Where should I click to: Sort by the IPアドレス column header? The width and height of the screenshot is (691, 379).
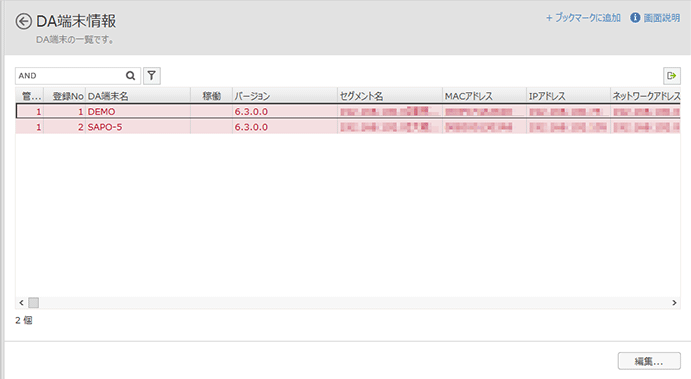click(x=568, y=96)
